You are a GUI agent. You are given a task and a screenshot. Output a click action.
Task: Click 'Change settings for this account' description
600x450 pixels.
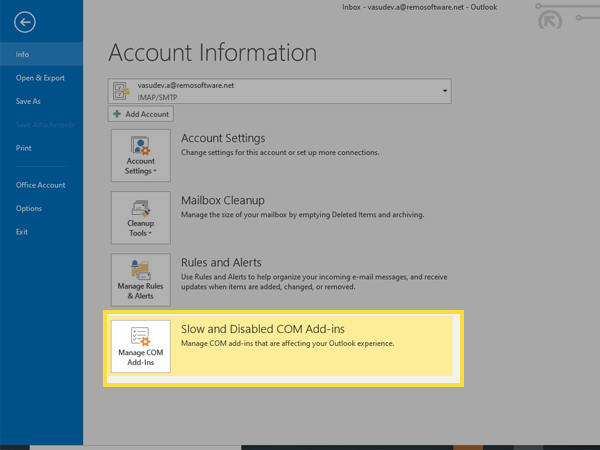point(280,152)
